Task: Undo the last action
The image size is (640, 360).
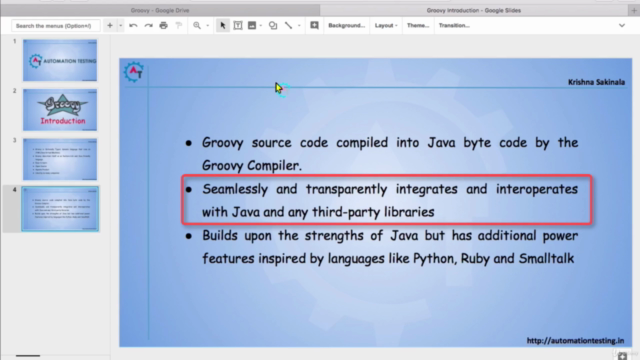Action: 133,25
